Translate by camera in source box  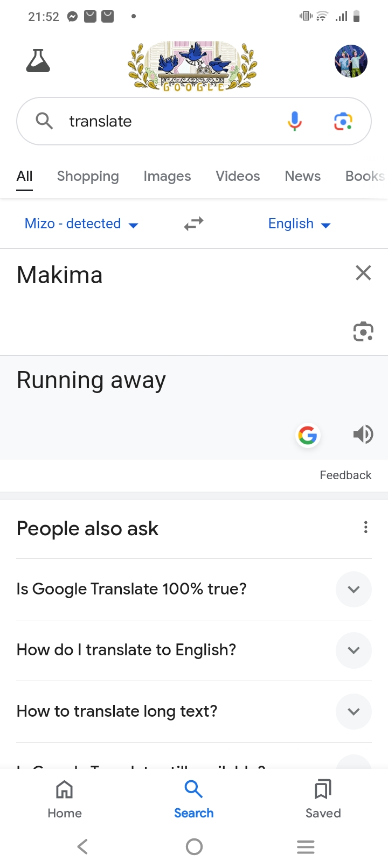click(x=363, y=332)
